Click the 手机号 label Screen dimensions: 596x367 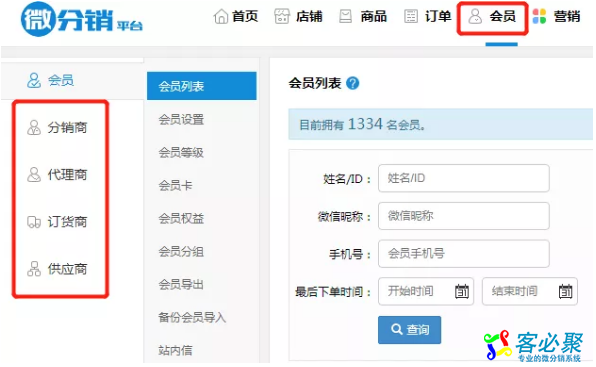click(x=350, y=254)
